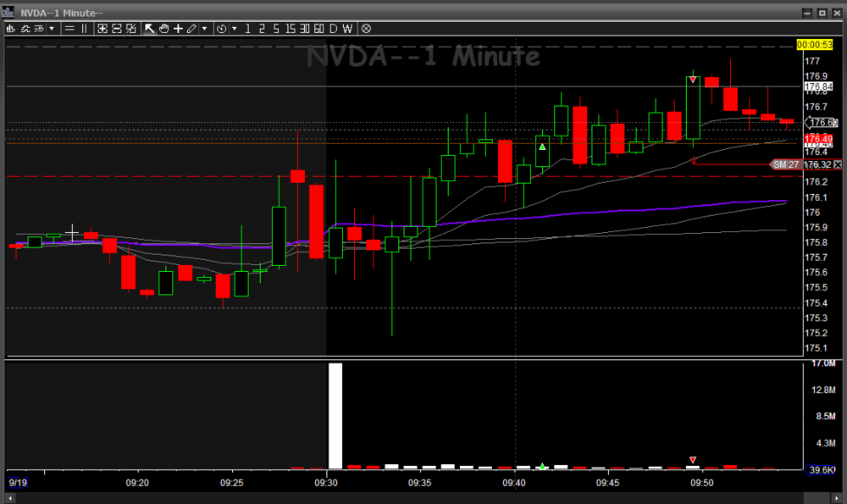Click the zoom-in plus box icon
The width and height of the screenshot is (847, 504).
click(101, 28)
